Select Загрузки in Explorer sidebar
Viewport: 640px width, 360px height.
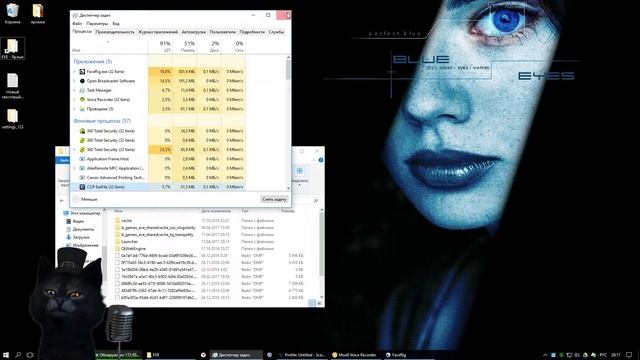coord(78,237)
